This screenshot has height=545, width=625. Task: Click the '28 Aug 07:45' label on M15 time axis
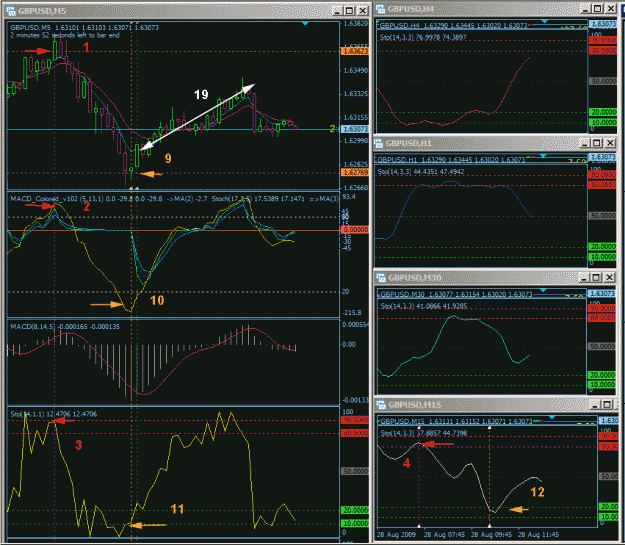click(x=444, y=535)
